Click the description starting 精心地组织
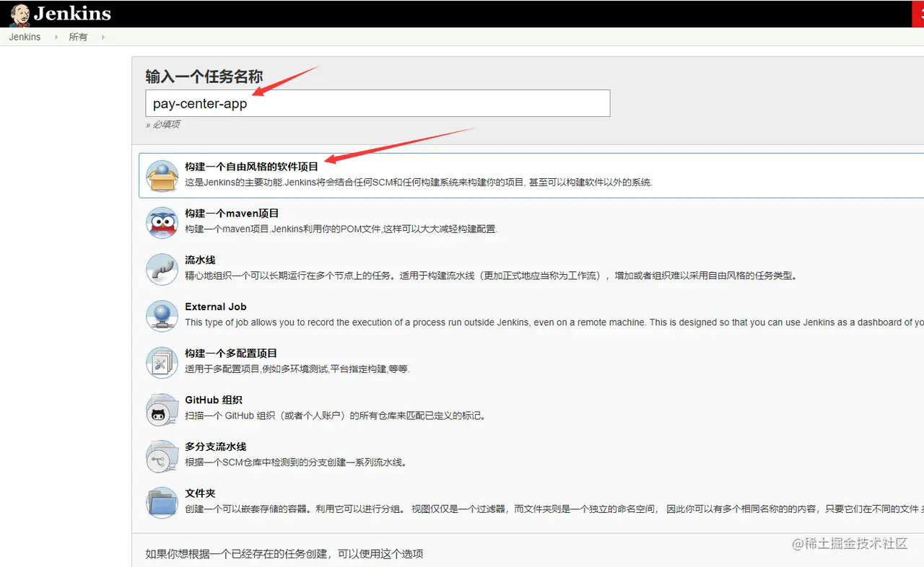The image size is (924, 567). [491, 276]
